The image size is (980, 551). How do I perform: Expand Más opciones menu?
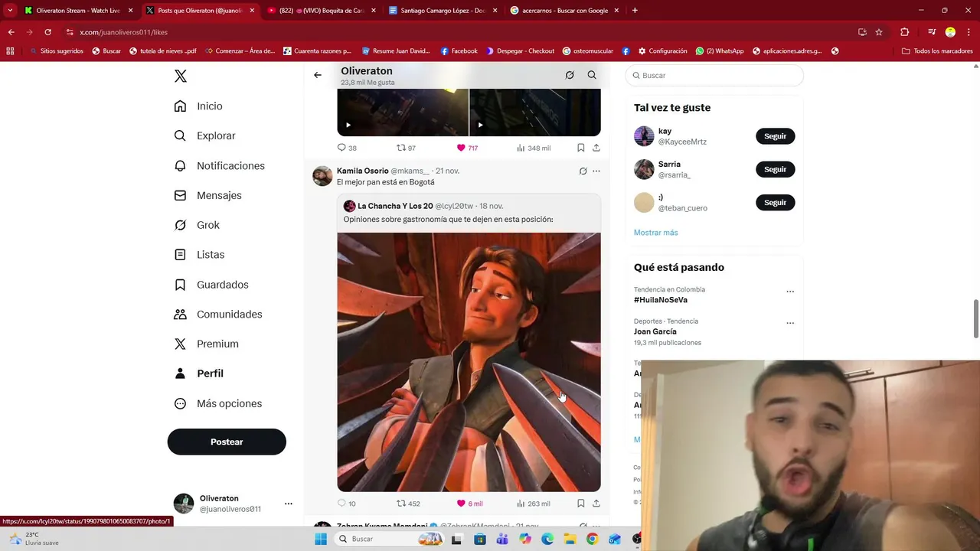click(218, 403)
